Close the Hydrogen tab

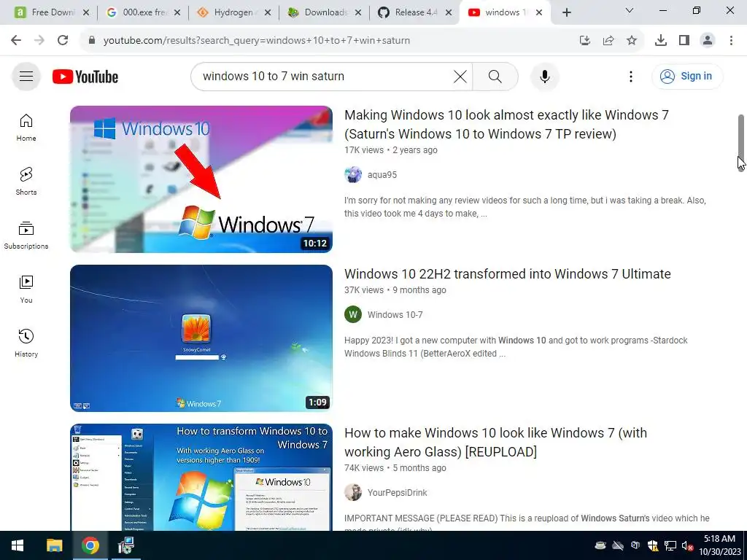268,12
